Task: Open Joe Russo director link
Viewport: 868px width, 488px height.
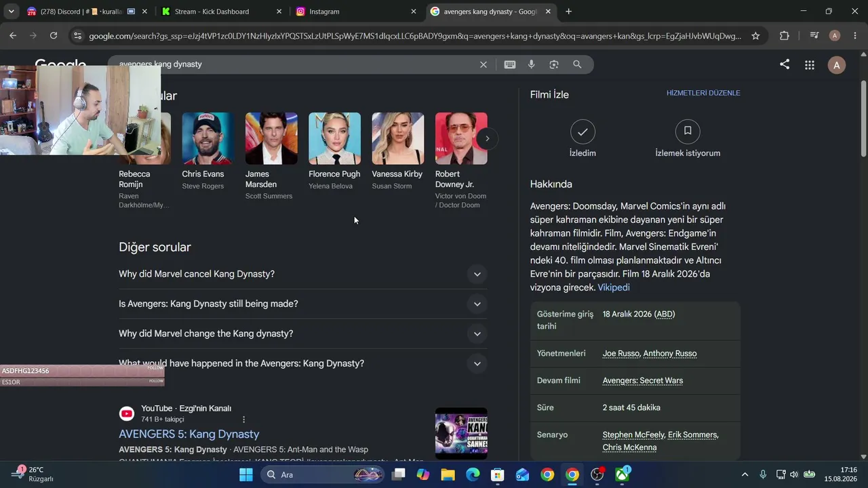Action: click(620, 354)
